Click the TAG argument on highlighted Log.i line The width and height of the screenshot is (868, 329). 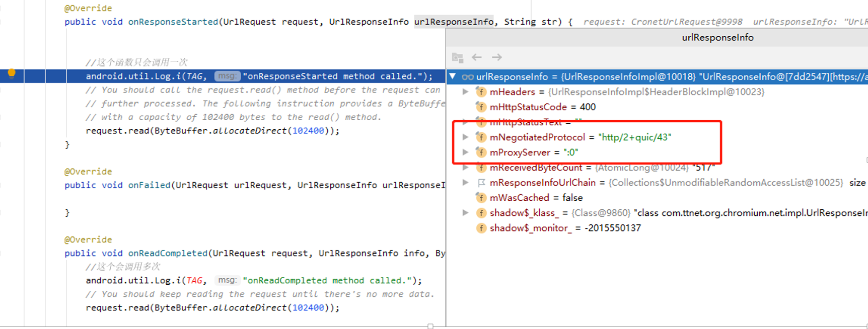click(194, 76)
